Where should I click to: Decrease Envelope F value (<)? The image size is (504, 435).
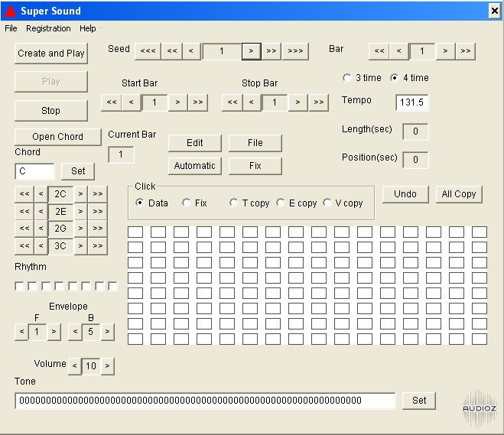(21, 332)
